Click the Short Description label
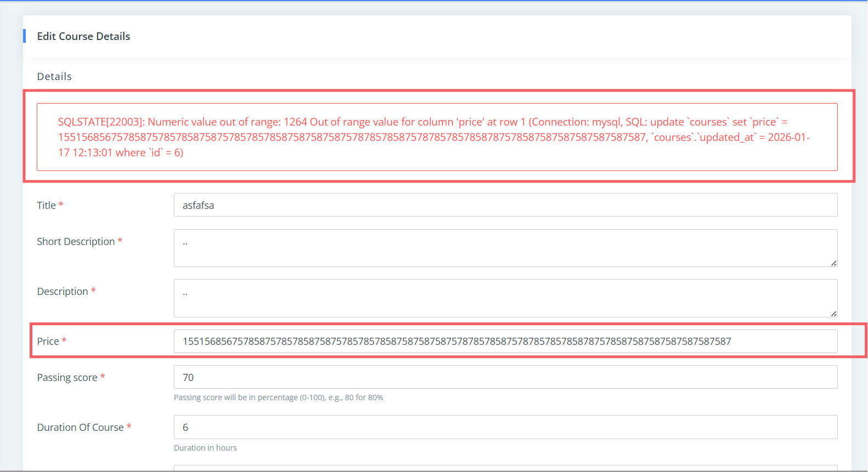The width and height of the screenshot is (868, 472). coord(76,242)
